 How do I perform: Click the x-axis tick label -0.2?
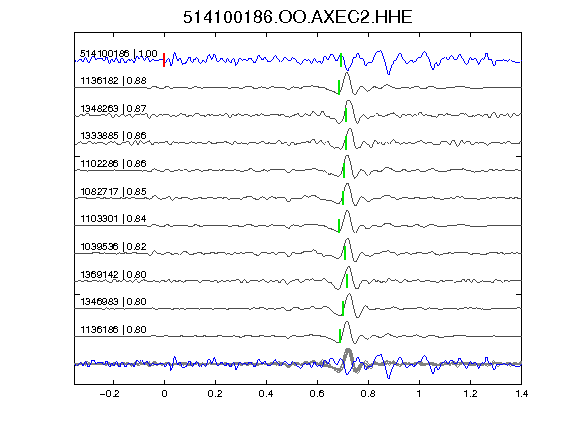pos(110,394)
